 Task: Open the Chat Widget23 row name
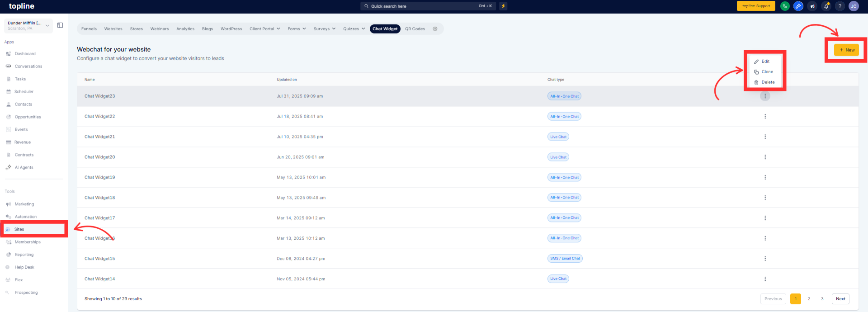pyautogui.click(x=99, y=96)
